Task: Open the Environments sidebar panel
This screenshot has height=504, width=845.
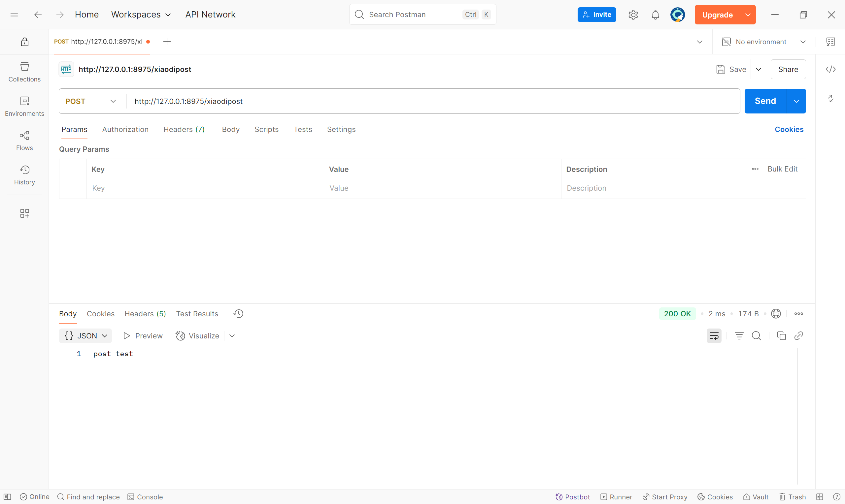Action: pos(24,106)
